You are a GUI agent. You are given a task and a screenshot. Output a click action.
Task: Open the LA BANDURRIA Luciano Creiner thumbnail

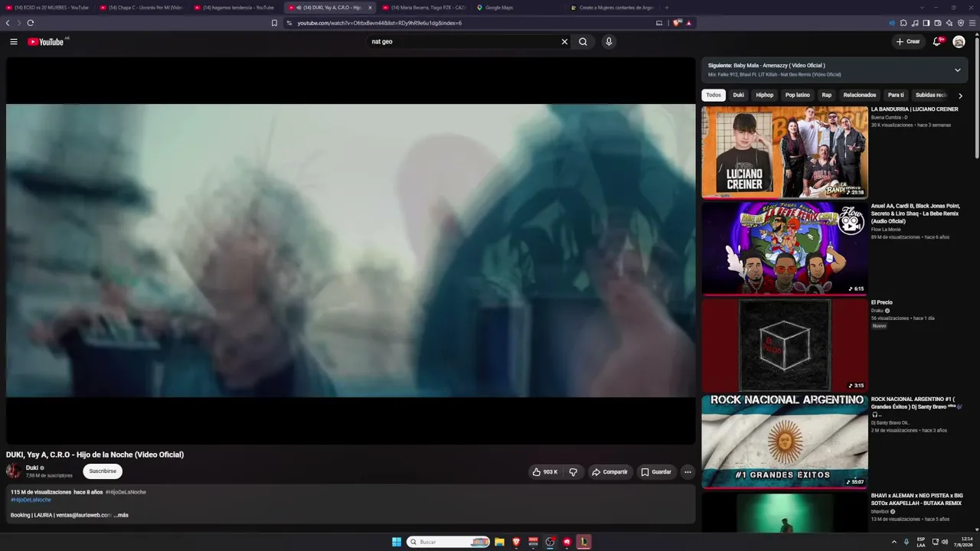click(x=785, y=152)
